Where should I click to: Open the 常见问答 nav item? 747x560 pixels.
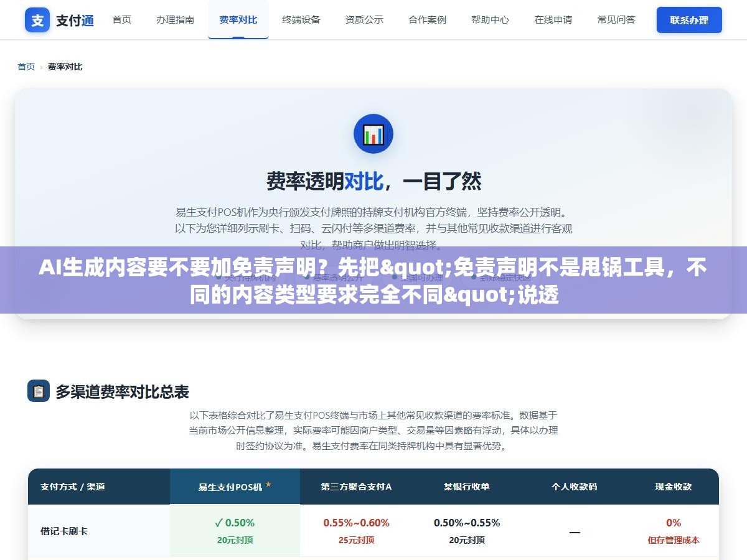click(616, 20)
